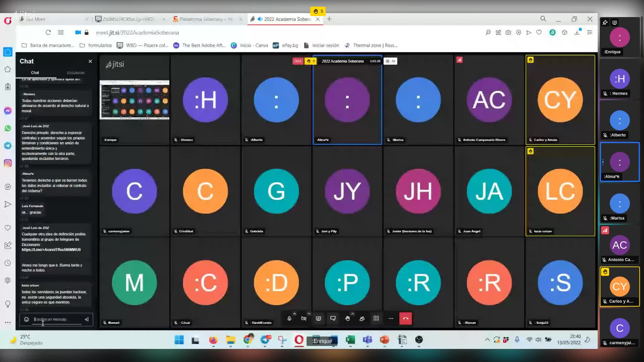
Task: Select the Carlos y Amaia participant tile
Action: 560,100
